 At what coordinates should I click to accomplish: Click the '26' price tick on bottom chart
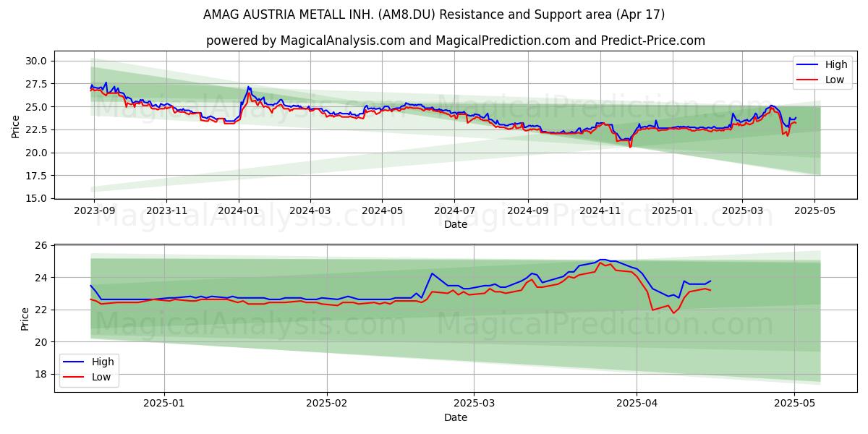[41, 246]
